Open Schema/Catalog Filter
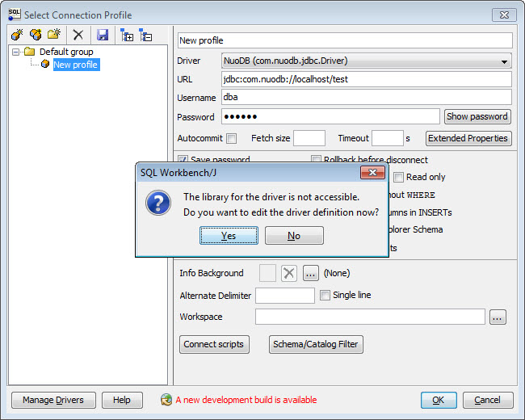 click(316, 344)
